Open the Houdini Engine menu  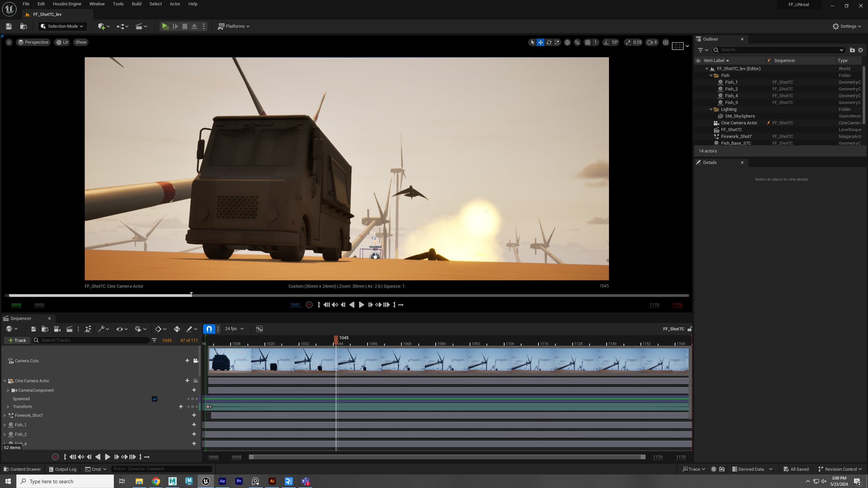point(67,4)
